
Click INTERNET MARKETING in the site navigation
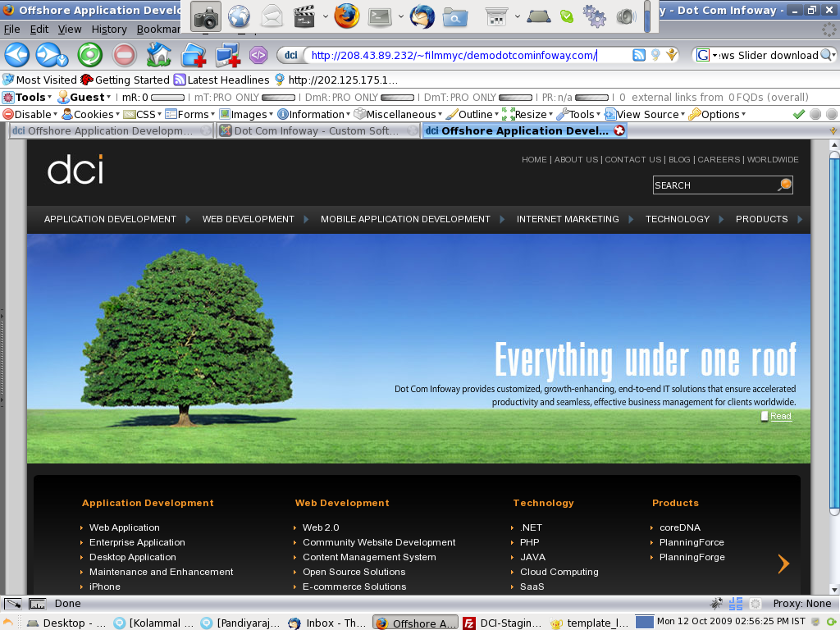[x=568, y=219]
